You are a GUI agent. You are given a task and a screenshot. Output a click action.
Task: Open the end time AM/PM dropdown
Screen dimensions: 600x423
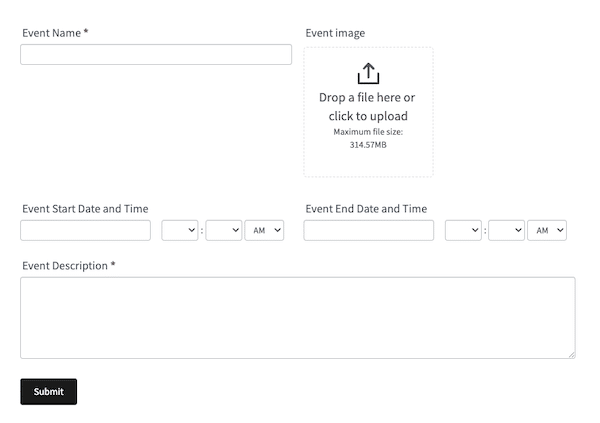point(547,230)
